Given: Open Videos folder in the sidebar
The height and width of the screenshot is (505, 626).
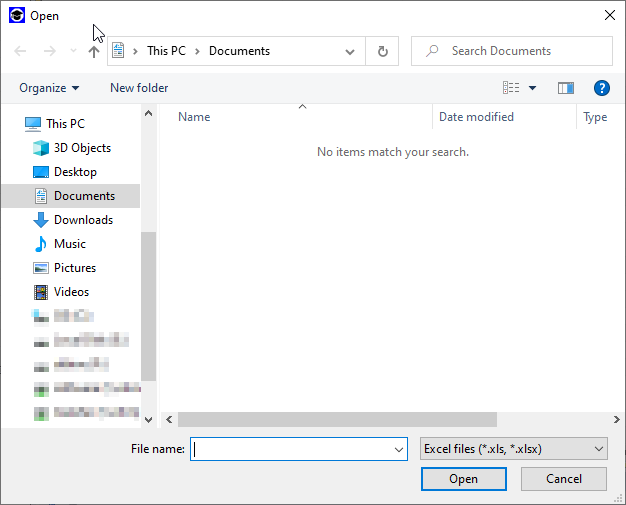Looking at the screenshot, I should coord(71,292).
